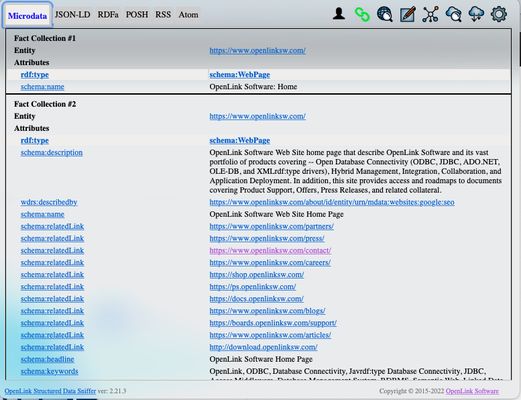
Task: Click schema:name attribute in Fact Collection #2
Action: tap(42, 214)
